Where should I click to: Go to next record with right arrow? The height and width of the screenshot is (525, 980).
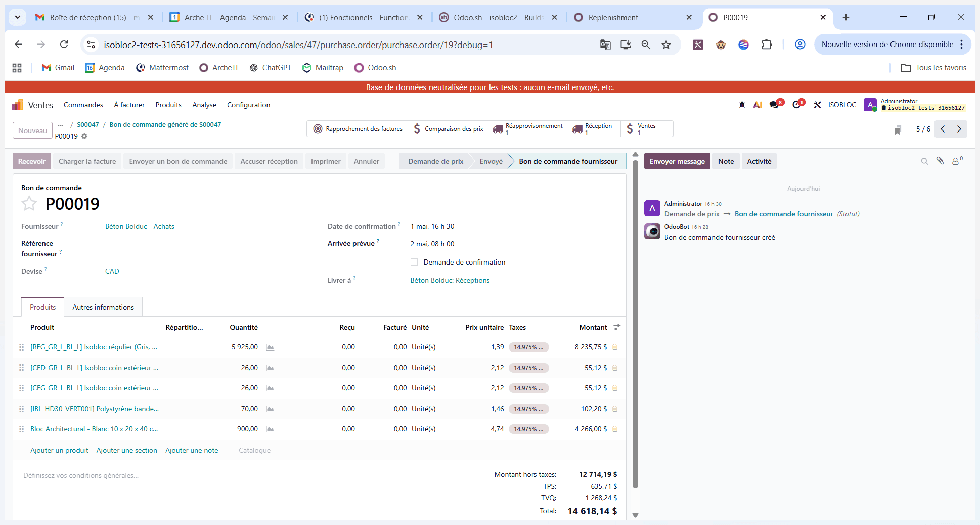(959, 129)
